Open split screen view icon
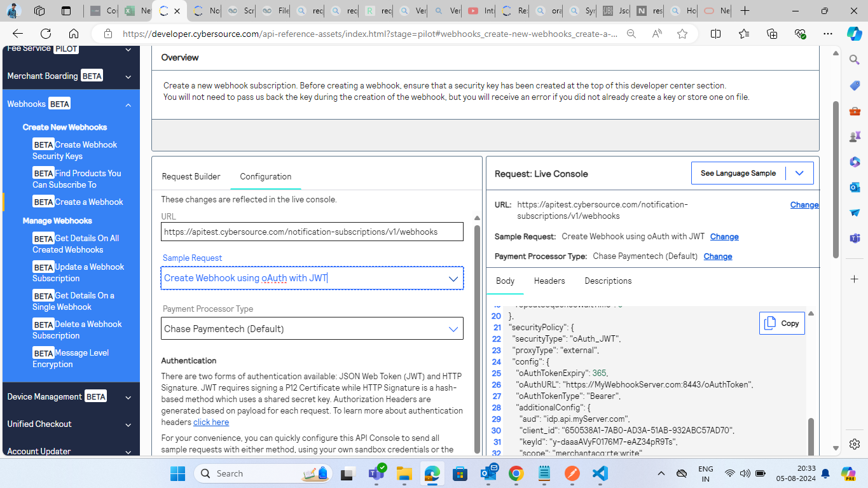 (715, 34)
